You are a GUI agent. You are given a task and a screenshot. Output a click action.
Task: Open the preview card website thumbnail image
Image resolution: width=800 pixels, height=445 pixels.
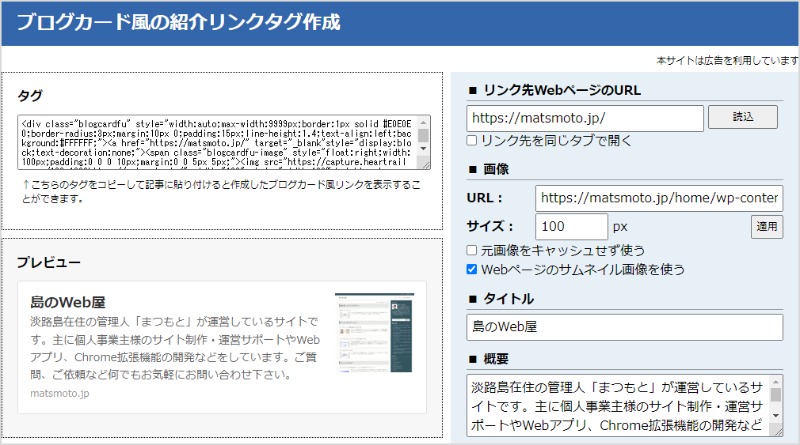[374, 333]
